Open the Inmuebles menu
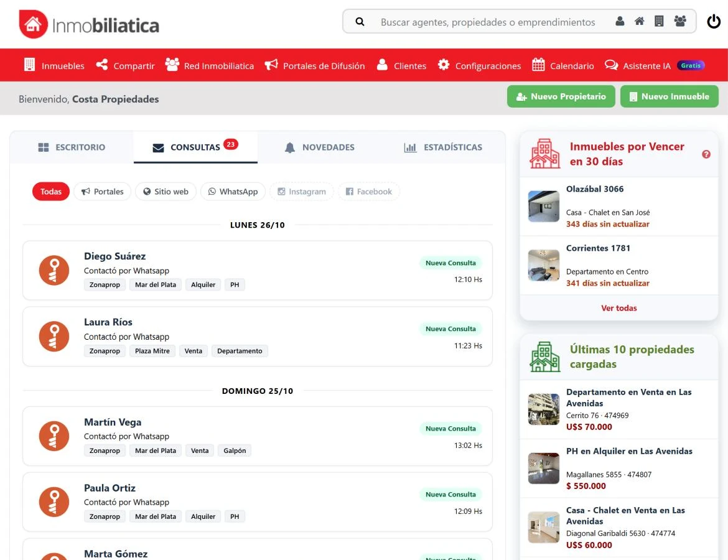This screenshot has width=728, height=560. [54, 65]
